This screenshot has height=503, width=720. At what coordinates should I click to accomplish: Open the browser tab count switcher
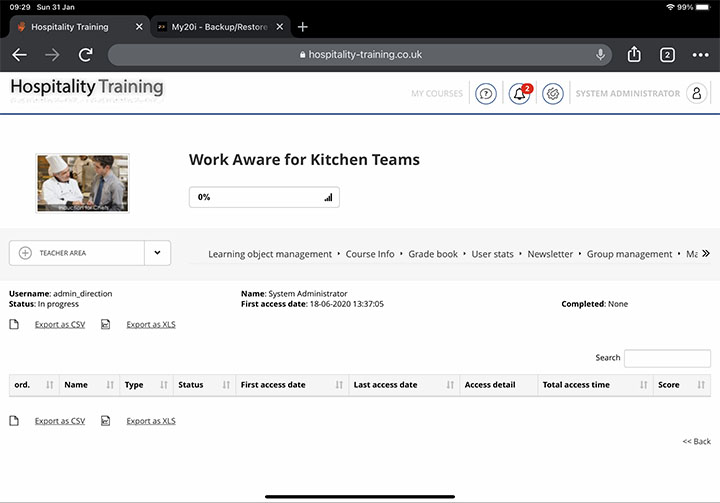667,55
